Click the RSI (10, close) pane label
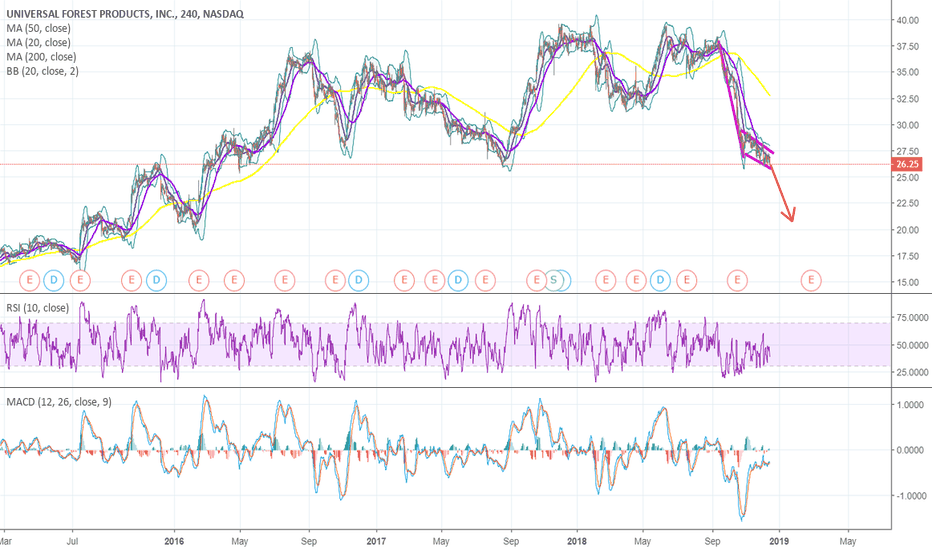This screenshot has width=932, height=550. pyautogui.click(x=37, y=307)
